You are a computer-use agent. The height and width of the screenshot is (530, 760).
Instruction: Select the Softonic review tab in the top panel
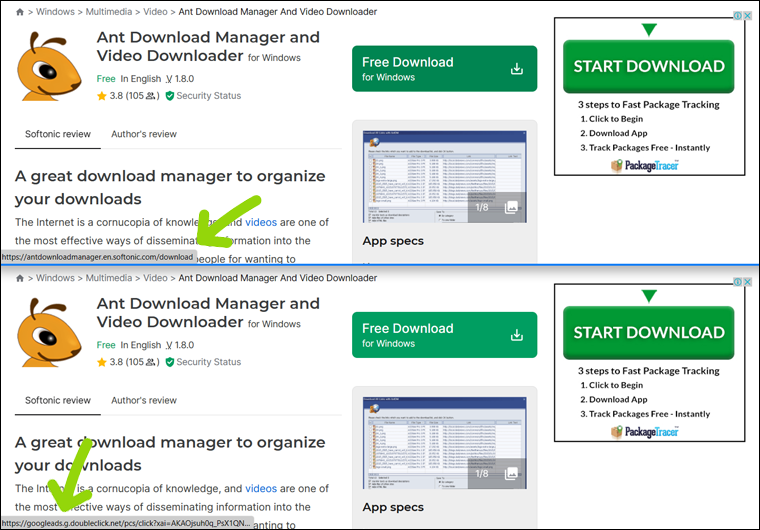coord(58,134)
